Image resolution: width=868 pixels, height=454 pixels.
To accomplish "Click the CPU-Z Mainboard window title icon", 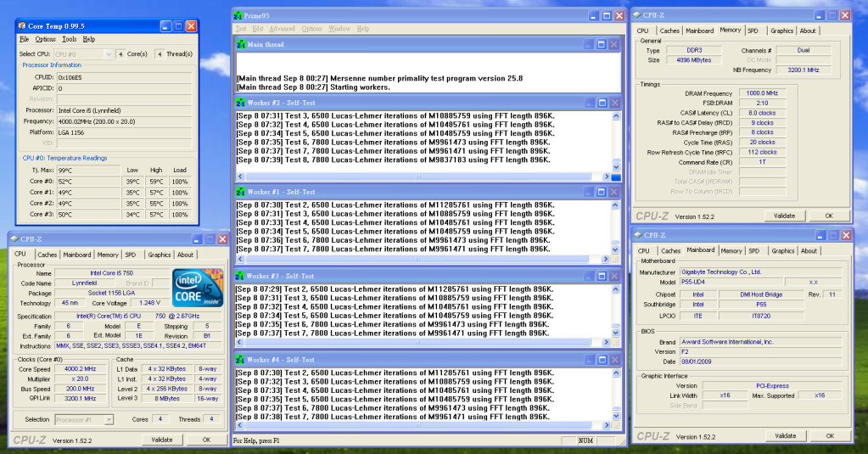I will [638, 235].
